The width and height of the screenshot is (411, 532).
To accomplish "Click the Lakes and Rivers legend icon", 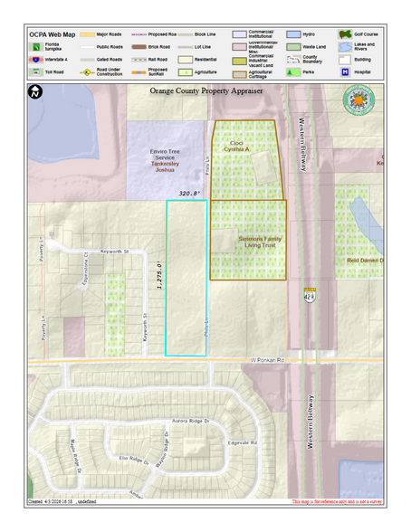I will click(345, 47).
